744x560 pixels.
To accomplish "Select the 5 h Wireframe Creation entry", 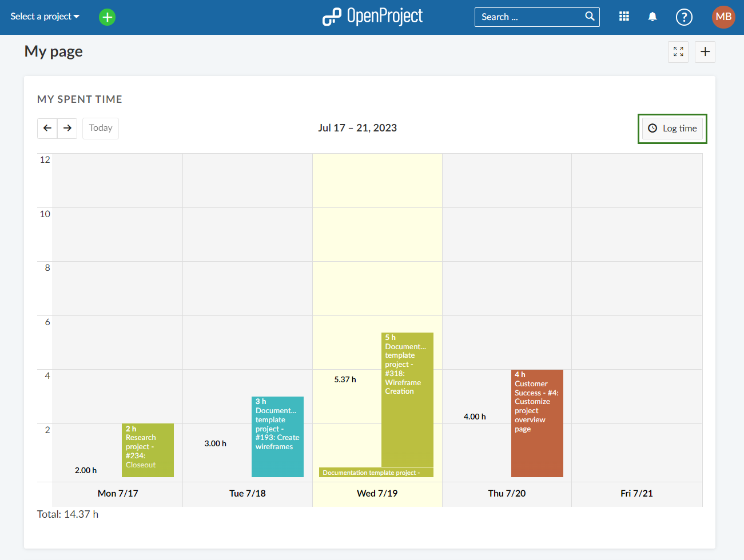I will point(407,399).
